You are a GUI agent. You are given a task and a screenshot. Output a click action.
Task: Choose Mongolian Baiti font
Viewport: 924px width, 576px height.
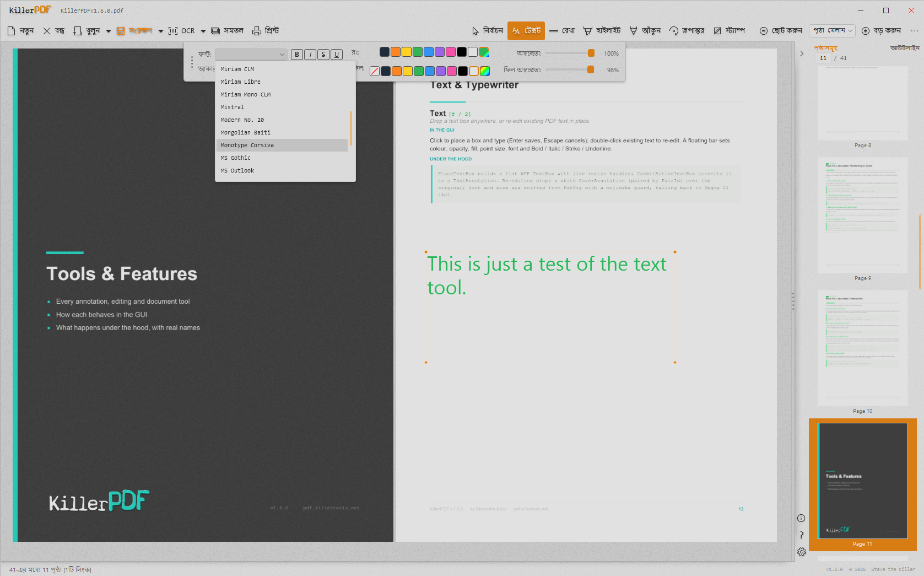click(282, 133)
